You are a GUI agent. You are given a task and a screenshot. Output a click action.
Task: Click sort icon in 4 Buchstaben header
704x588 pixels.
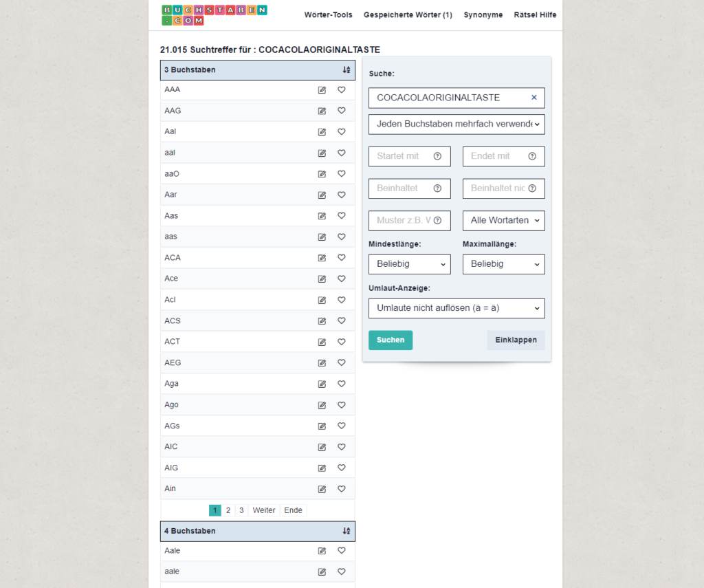(x=346, y=531)
